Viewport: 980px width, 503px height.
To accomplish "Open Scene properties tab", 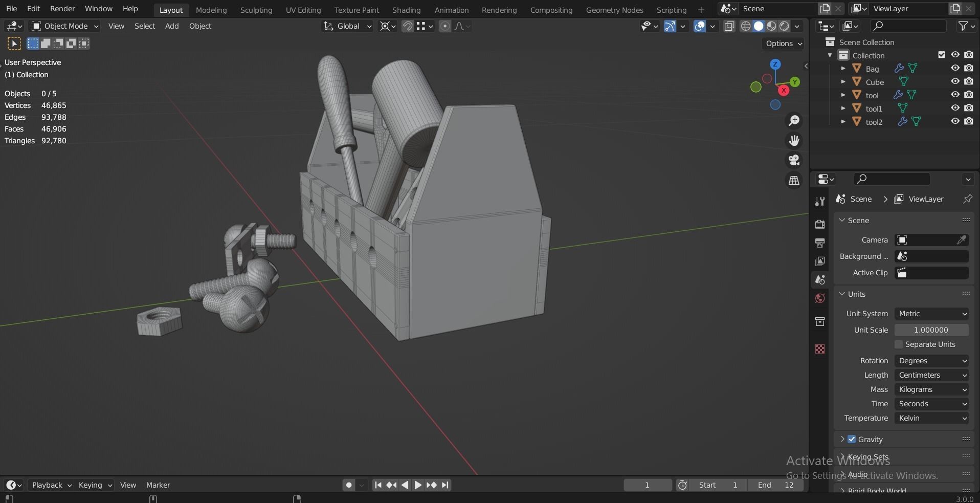I will coord(820,279).
